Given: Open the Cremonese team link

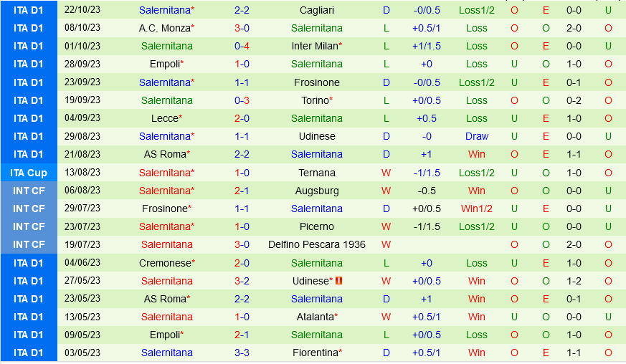Looking at the screenshot, I should 165,263.
